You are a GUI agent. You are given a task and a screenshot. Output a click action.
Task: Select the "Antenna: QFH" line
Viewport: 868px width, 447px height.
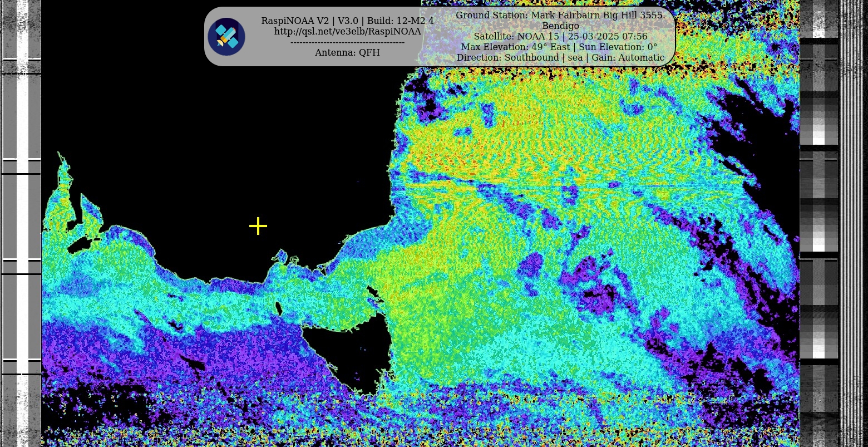click(x=348, y=52)
